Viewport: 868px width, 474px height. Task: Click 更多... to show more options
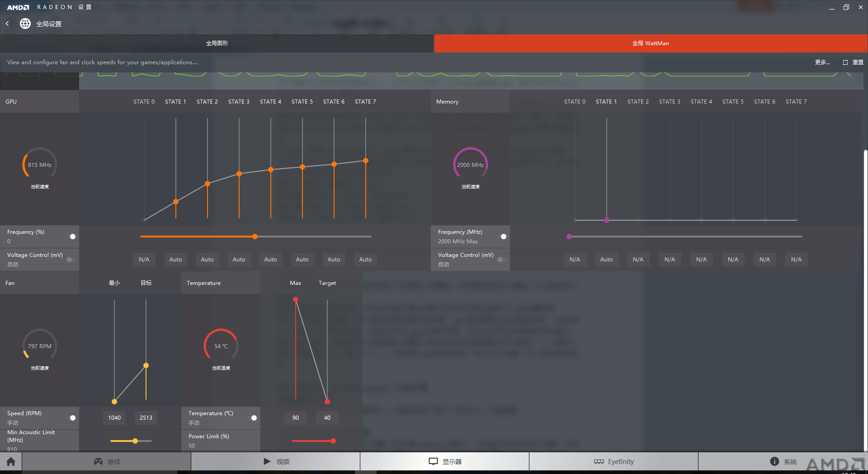point(822,62)
